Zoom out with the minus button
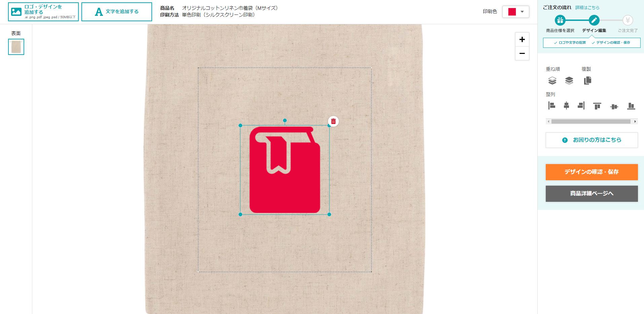The height and width of the screenshot is (314, 644). coord(522,53)
